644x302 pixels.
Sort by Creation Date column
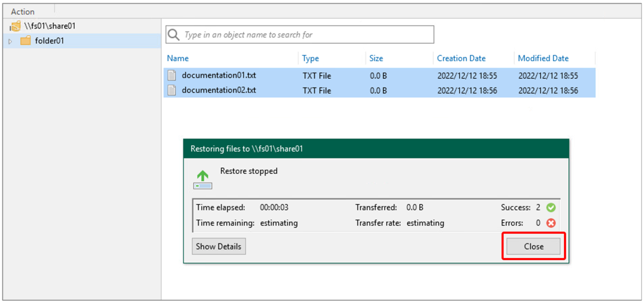pos(461,58)
